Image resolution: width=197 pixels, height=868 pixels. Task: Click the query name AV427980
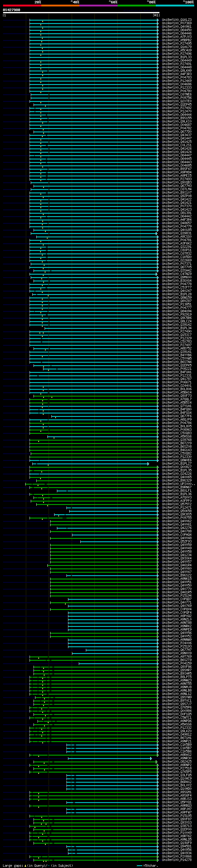click(x=11, y=10)
